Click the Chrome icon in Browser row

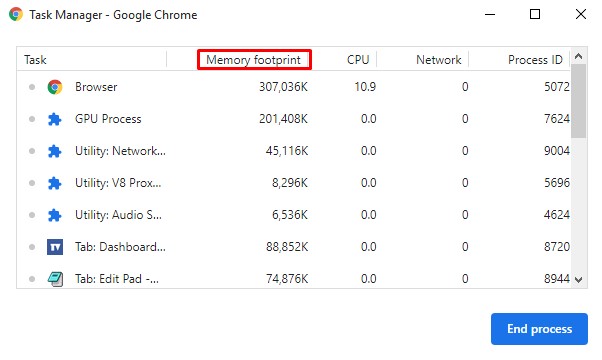point(55,87)
